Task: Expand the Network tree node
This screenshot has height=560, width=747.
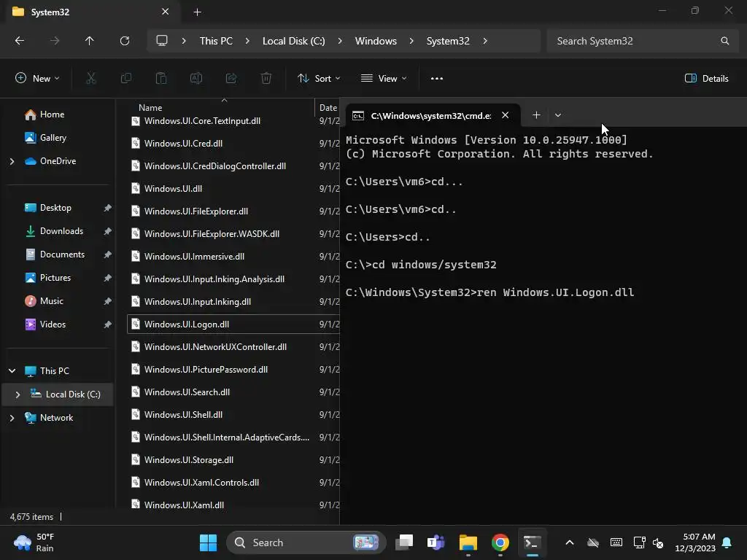Action: (12, 418)
